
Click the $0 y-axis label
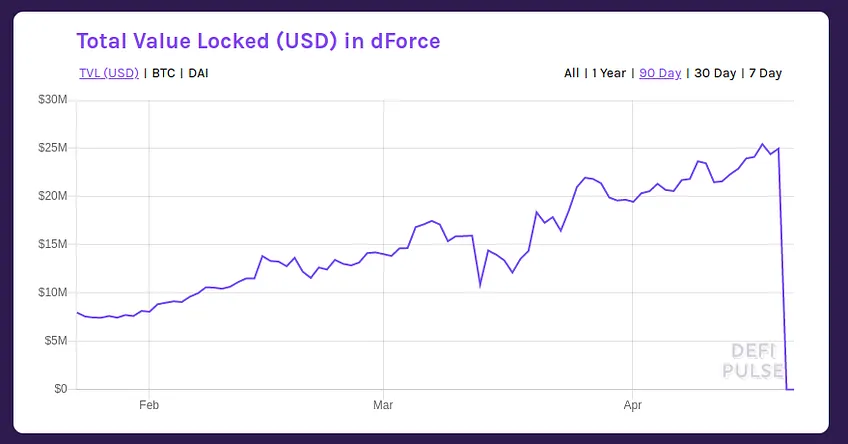[x=61, y=388]
